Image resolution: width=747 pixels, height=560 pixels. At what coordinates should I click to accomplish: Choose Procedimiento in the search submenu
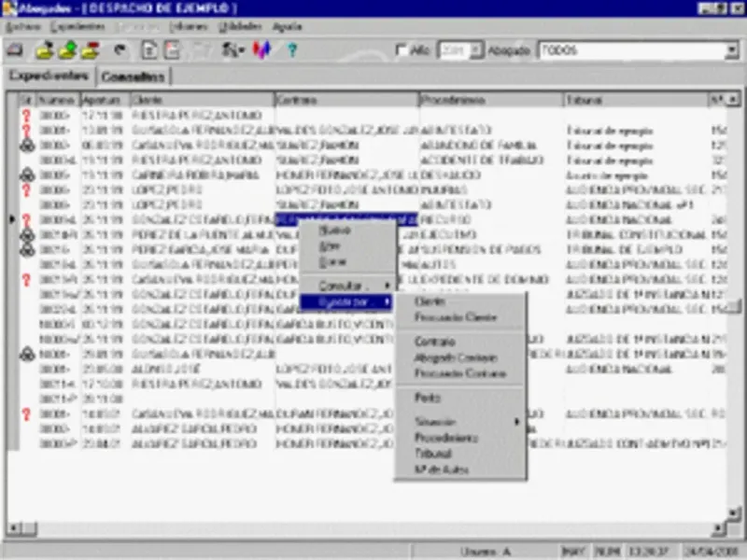click(x=446, y=437)
